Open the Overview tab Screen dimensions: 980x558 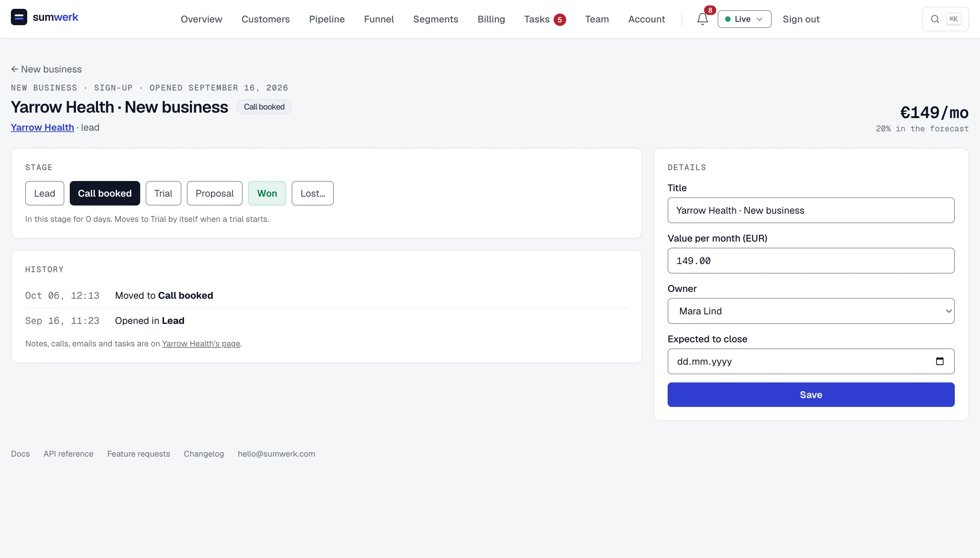tap(201, 19)
